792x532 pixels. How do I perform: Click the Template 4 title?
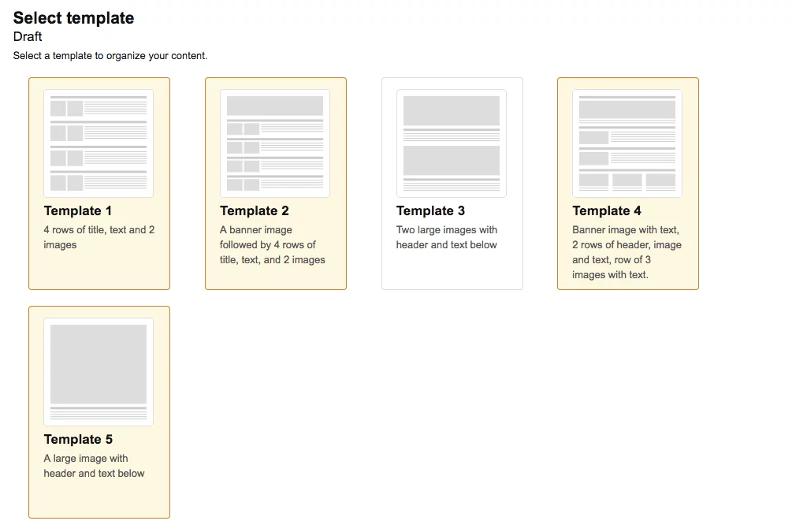[x=607, y=210]
